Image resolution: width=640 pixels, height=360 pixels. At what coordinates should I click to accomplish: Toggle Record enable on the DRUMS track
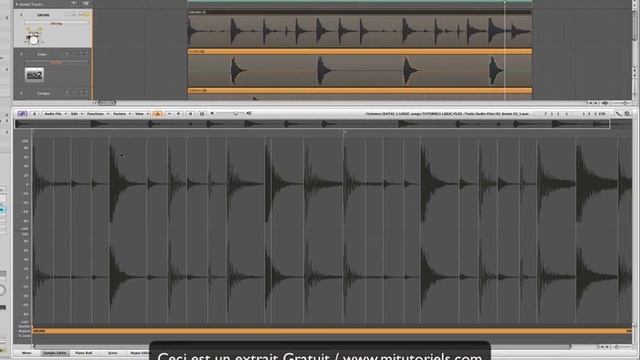[x=74, y=15]
